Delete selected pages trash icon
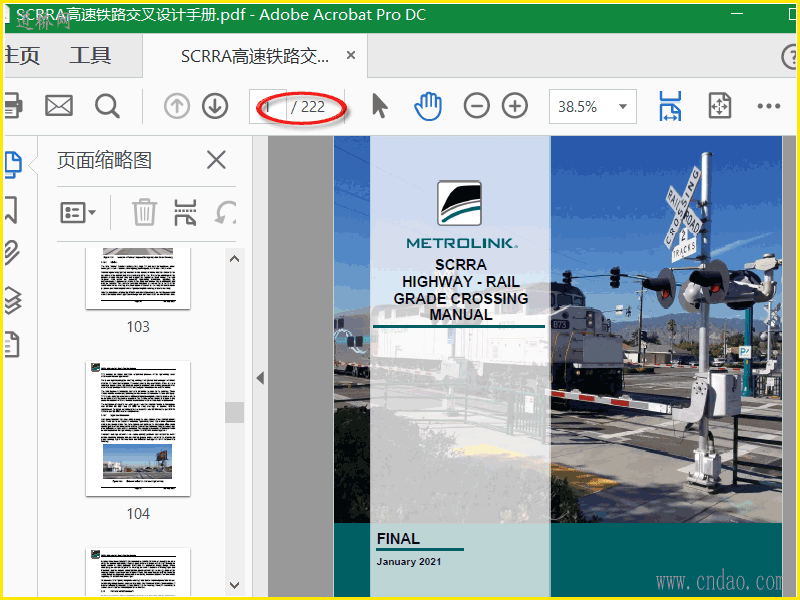The width and height of the screenshot is (800, 600). [144, 212]
